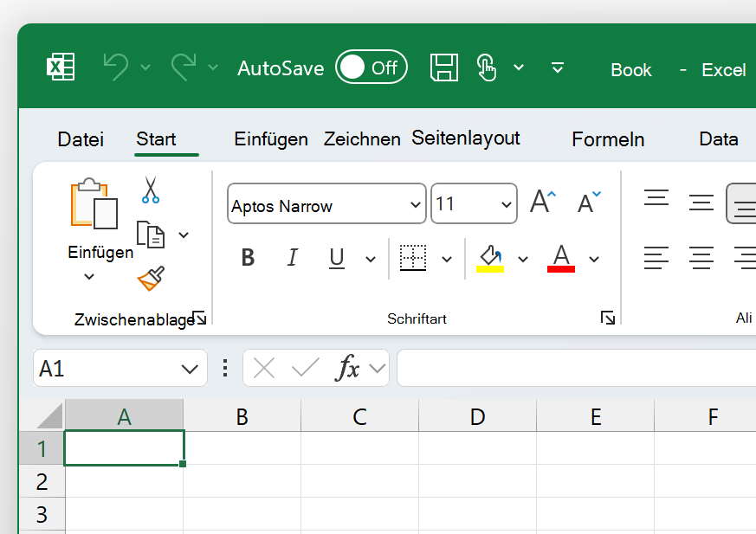The width and height of the screenshot is (756, 534).
Task: Toggle bold formatting
Action: point(248,257)
